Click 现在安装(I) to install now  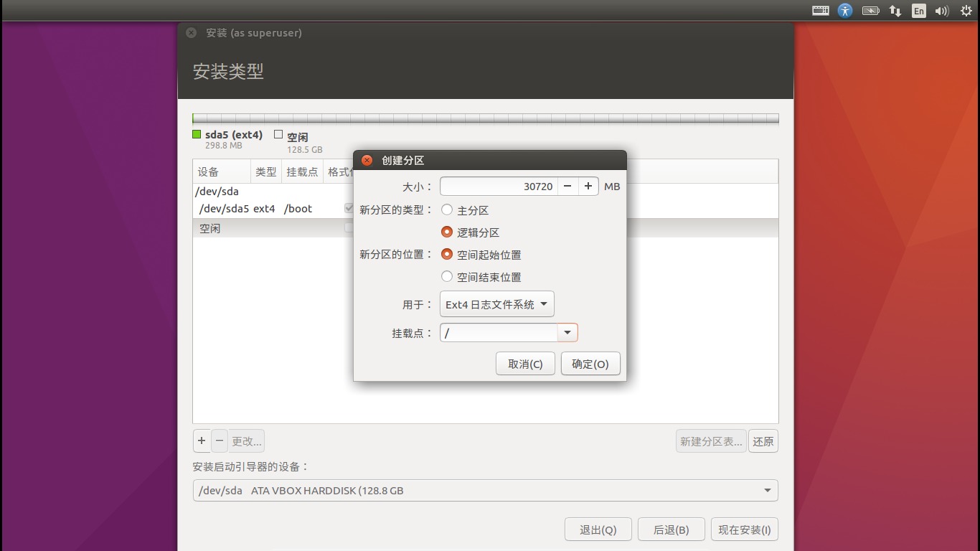(x=744, y=529)
